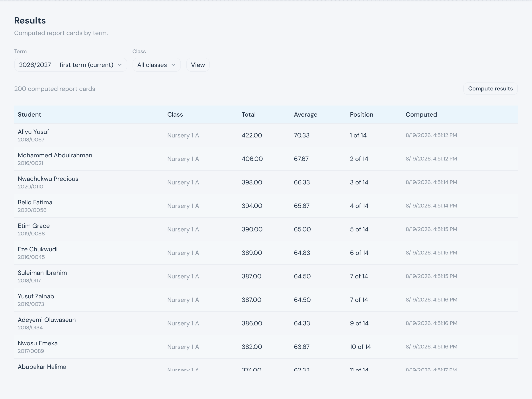
Task: Select the Student column header
Action: [29, 114]
